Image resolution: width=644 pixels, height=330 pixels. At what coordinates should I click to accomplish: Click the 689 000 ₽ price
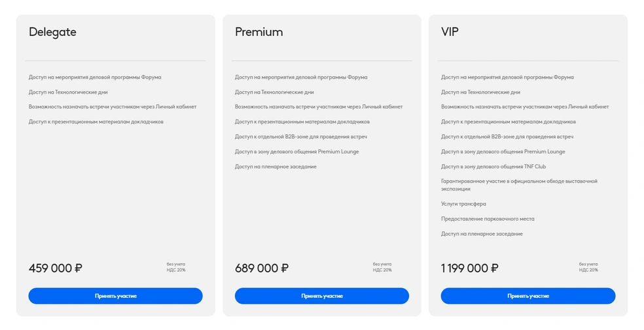pyautogui.click(x=262, y=268)
